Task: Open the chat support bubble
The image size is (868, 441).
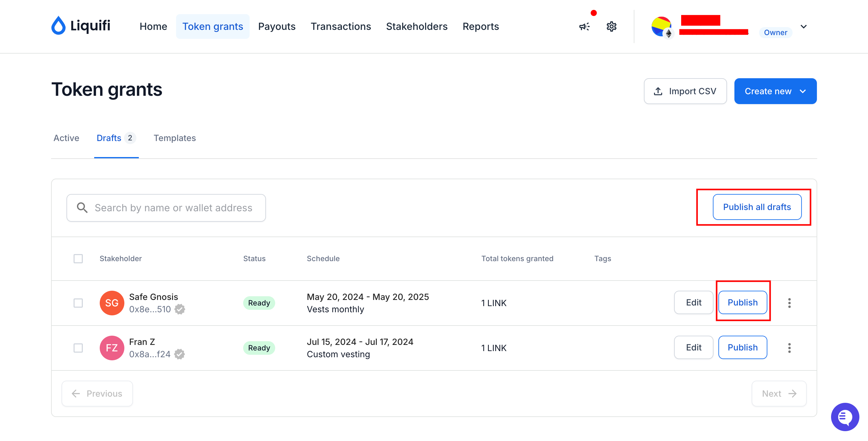Action: (x=845, y=417)
